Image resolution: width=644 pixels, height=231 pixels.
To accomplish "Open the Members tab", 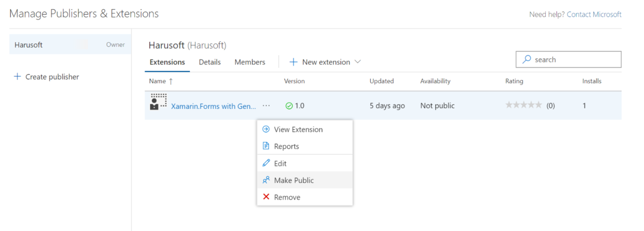I will [x=250, y=62].
